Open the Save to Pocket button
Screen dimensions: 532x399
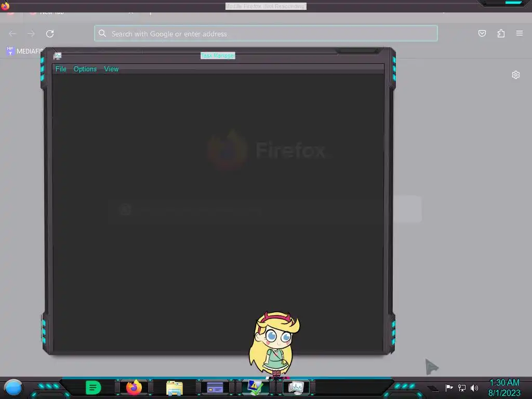(x=482, y=33)
